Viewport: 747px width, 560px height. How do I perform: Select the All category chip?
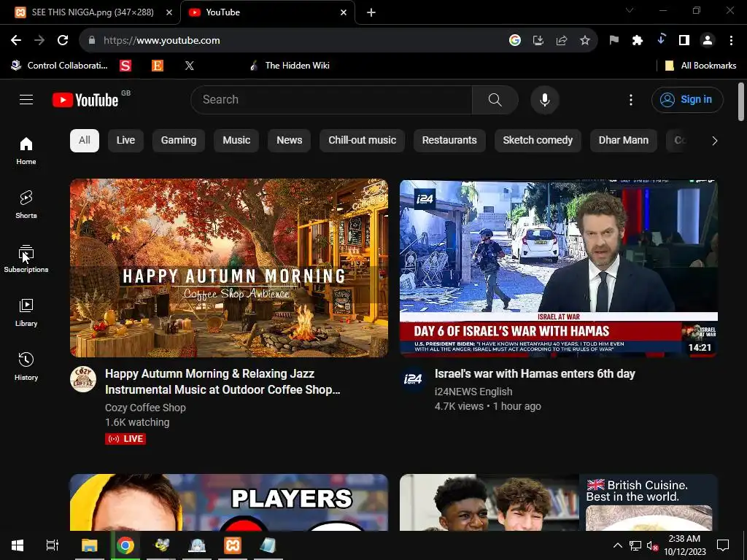(85, 141)
